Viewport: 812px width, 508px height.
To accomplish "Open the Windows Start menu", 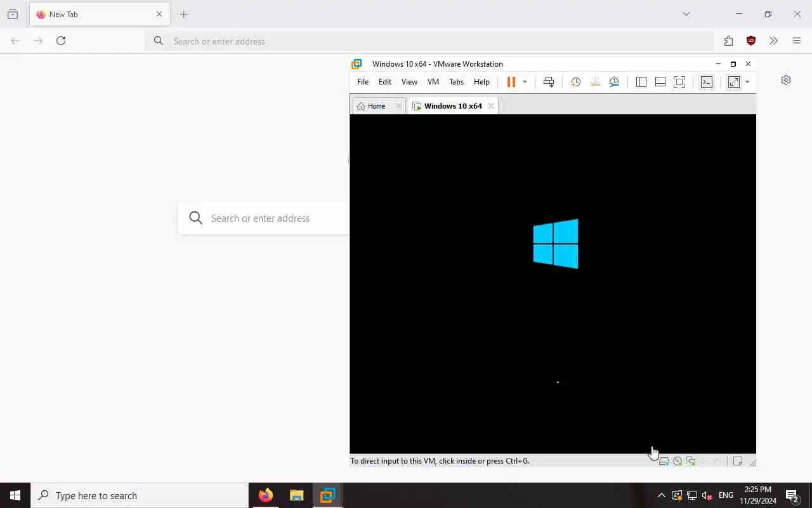I will (x=15, y=495).
